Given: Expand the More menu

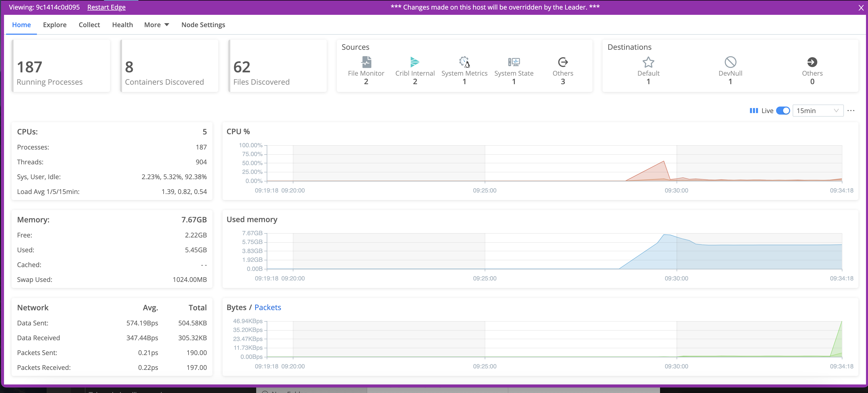Looking at the screenshot, I should point(156,25).
